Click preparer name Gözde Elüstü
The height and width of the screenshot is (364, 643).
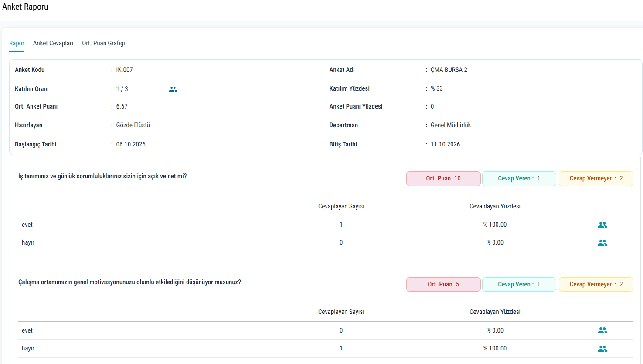[133, 125]
